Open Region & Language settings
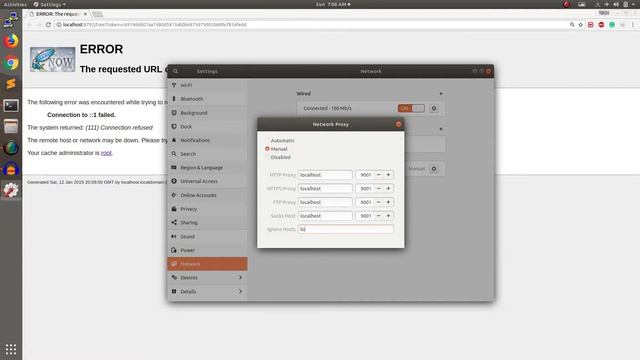This screenshot has width=640, height=360. point(207,168)
